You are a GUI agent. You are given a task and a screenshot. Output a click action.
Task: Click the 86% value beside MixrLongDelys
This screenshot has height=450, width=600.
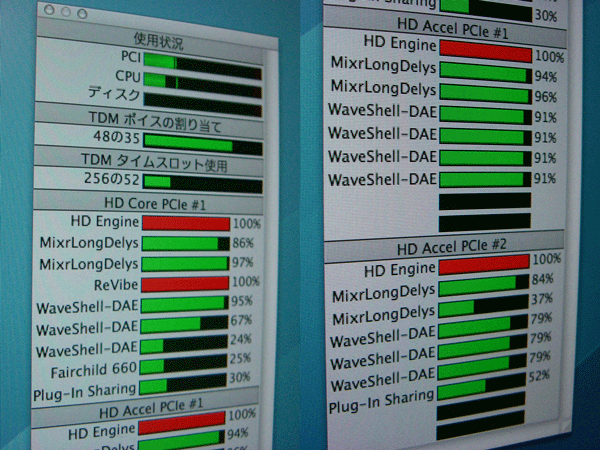coord(242,243)
